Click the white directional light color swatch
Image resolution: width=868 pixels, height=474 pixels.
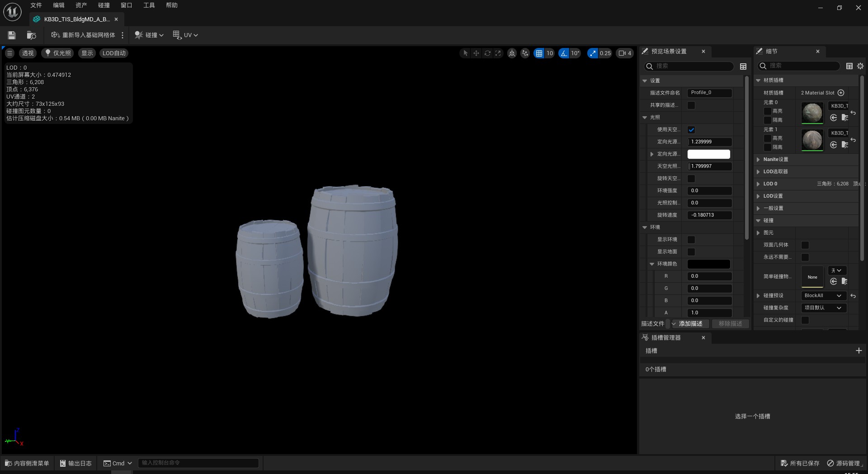[x=708, y=154]
